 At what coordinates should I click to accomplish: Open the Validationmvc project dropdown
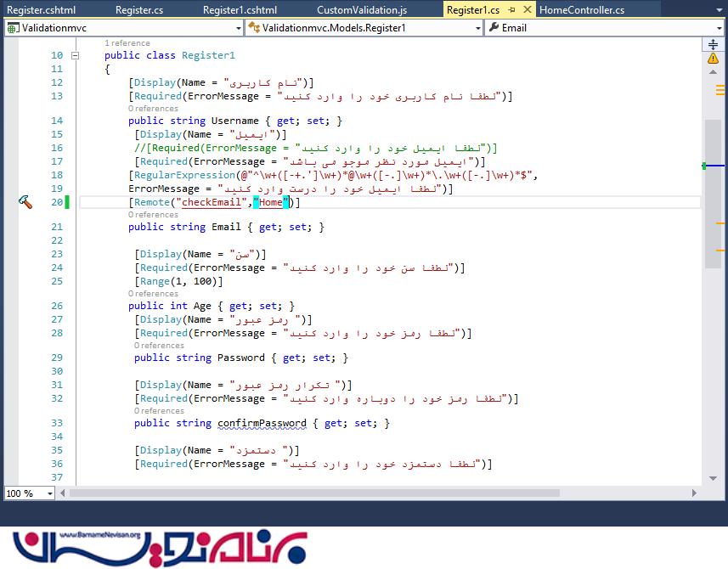[237, 27]
